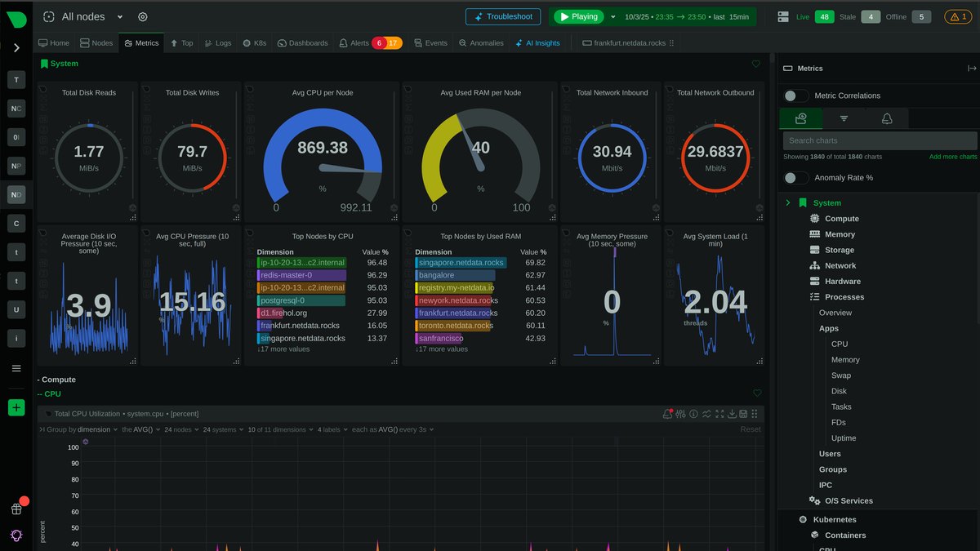Open the AVG() aggregation dropdown
Image resolution: width=980 pixels, height=551 pixels.
pos(141,429)
